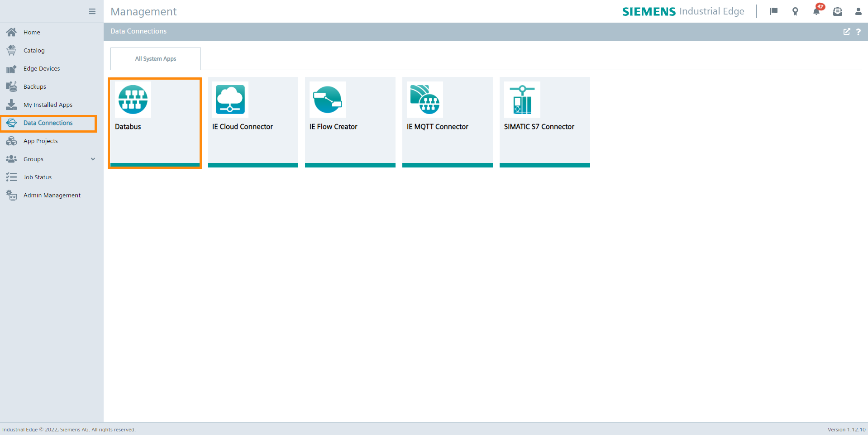Click the location pin icon in header
Image resolution: width=868 pixels, height=435 pixels.
tap(795, 11)
